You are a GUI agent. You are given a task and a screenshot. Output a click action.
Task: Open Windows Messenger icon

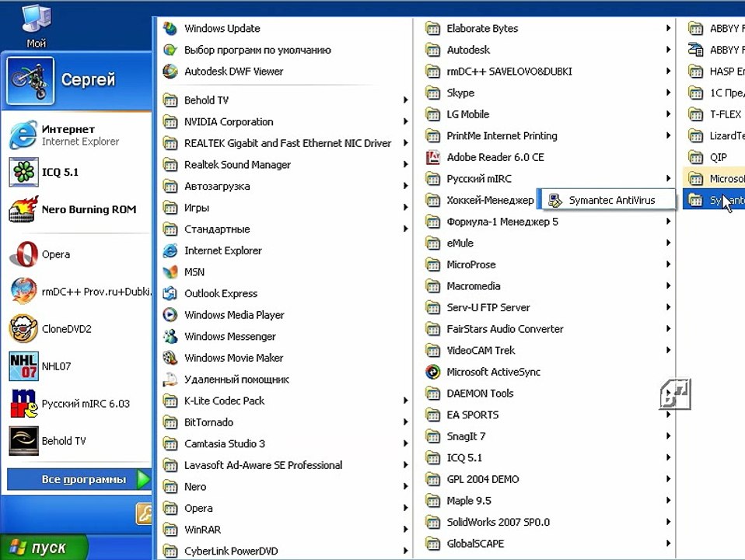[x=170, y=337]
